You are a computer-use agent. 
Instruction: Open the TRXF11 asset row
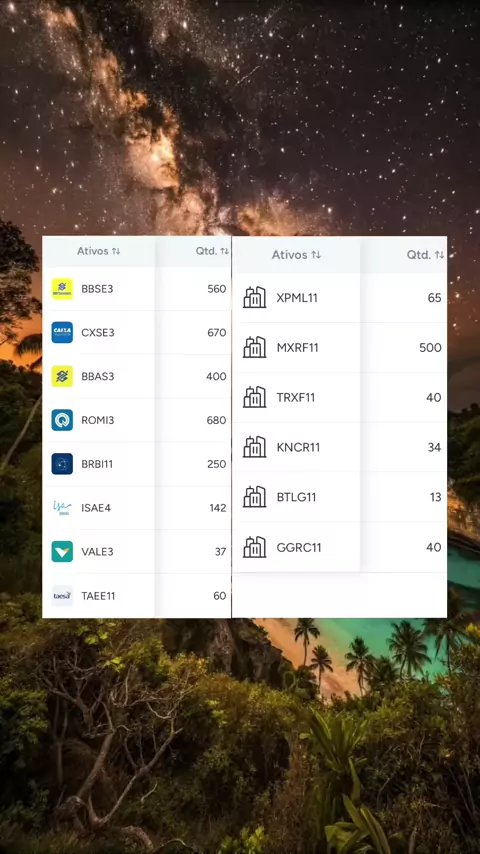(340, 398)
